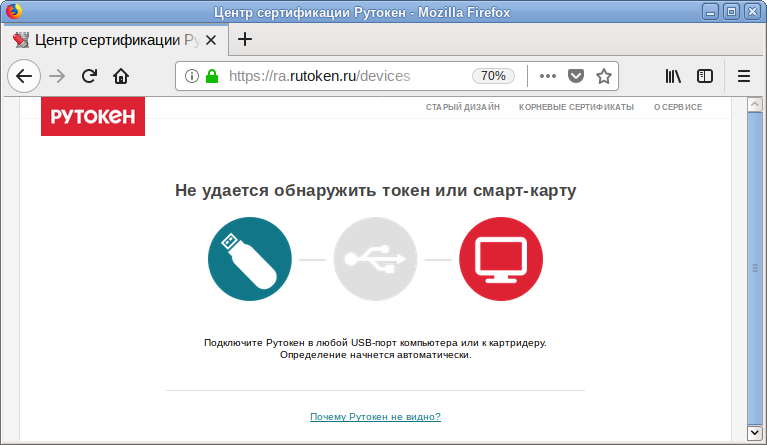Click text Определение начнется автоматически

375,355
